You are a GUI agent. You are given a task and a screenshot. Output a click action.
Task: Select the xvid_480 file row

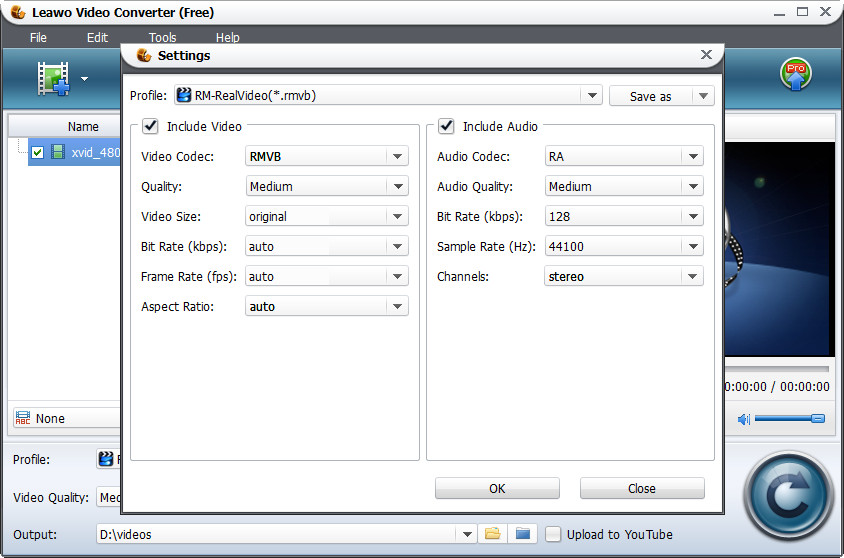point(74,152)
